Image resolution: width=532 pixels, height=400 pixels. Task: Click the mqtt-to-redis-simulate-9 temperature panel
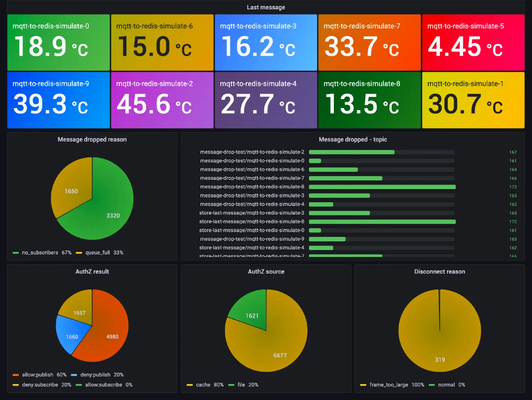click(x=58, y=100)
